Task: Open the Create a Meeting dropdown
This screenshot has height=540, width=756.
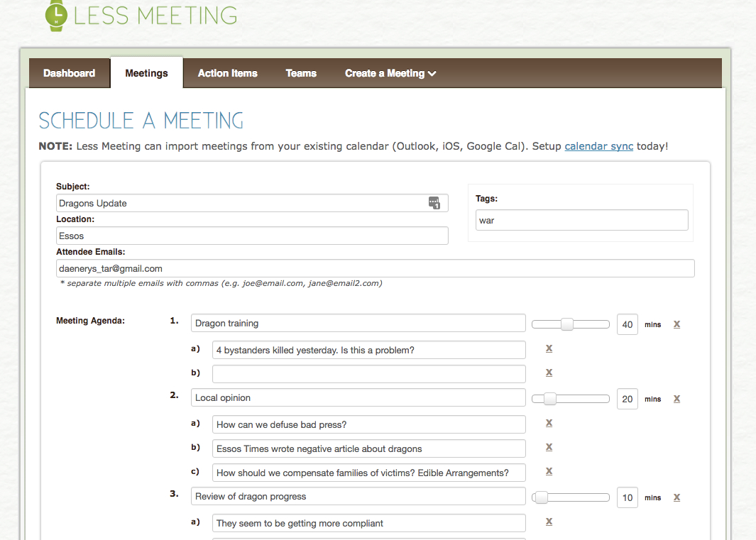Action: [x=390, y=72]
